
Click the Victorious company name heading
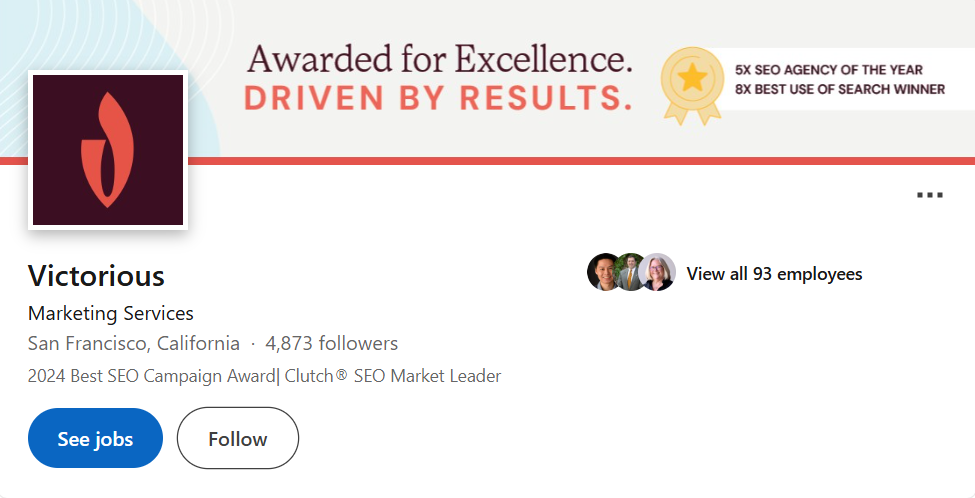[96, 275]
